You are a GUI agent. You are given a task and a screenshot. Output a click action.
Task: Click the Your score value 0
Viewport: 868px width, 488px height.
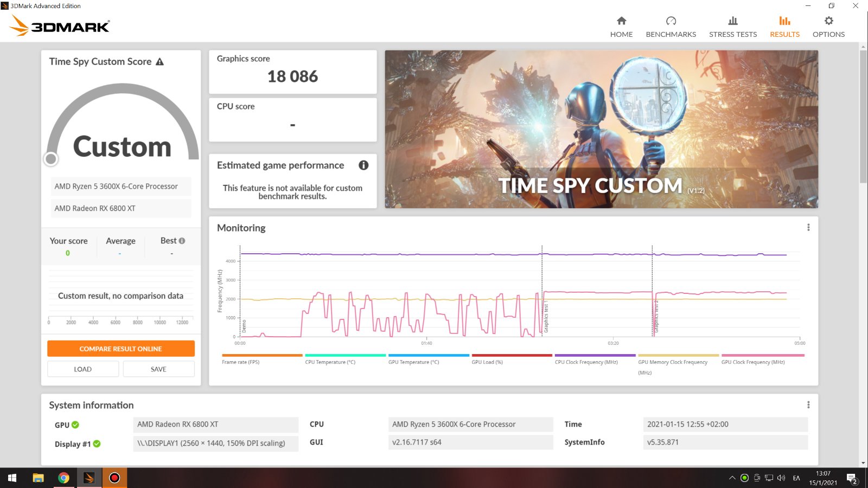[68, 253]
